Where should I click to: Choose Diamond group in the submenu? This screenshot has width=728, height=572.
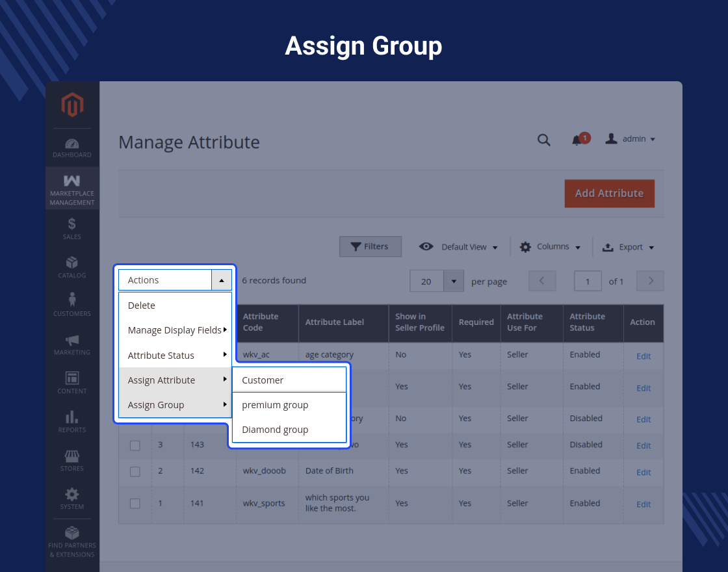coord(289,430)
